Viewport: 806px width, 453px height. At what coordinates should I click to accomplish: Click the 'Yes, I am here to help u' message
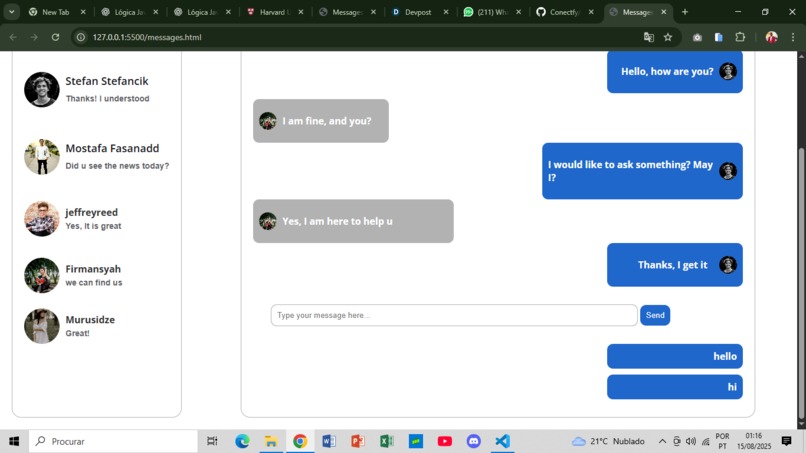pos(353,221)
